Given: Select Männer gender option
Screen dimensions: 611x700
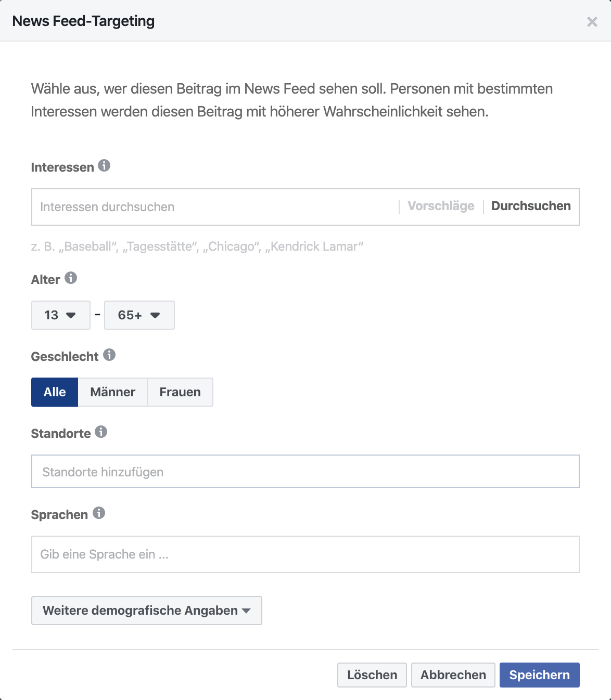Looking at the screenshot, I should pyautogui.click(x=113, y=392).
